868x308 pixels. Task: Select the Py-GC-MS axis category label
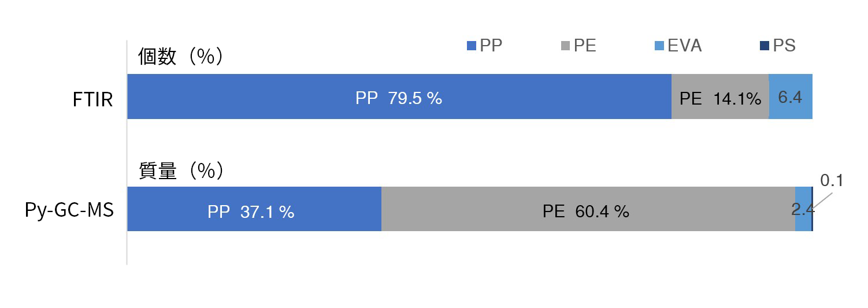[x=69, y=210]
